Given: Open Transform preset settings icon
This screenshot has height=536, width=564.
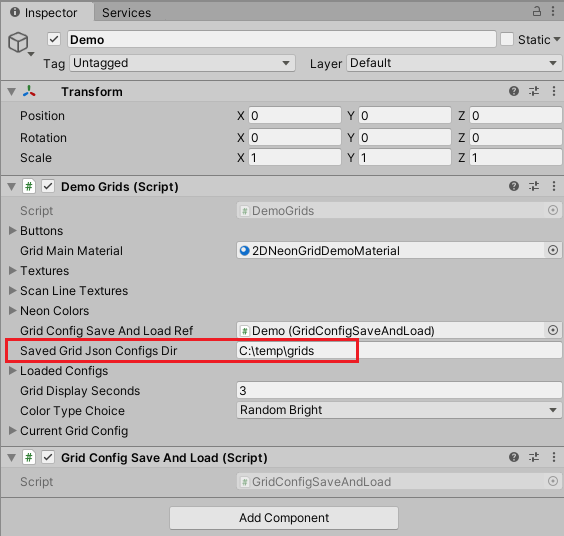Looking at the screenshot, I should [534, 91].
